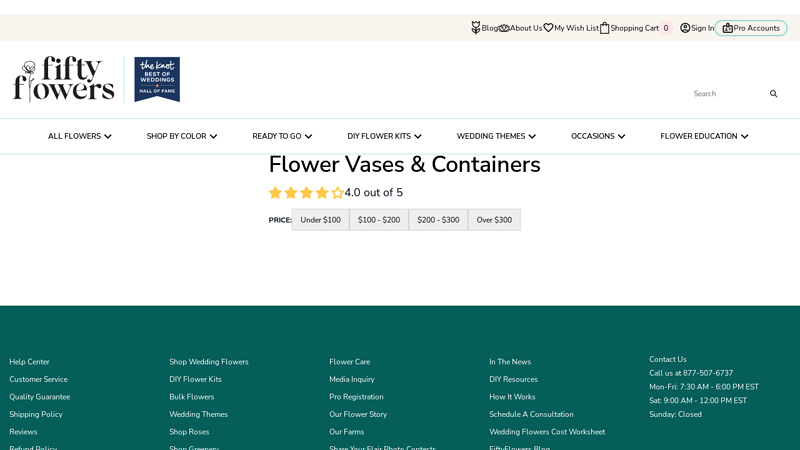This screenshot has height=450, width=800.
Task: Expand the All Flowers menu
Action: [x=80, y=136]
